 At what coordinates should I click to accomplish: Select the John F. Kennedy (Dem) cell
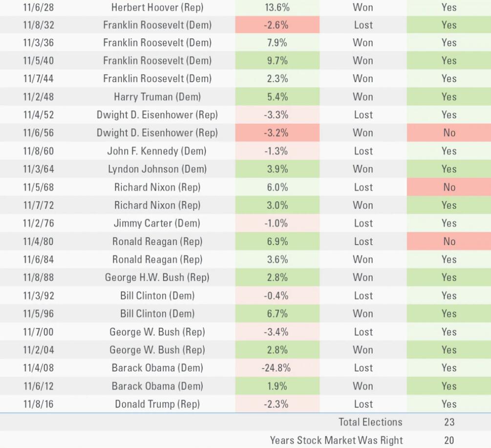[x=157, y=151]
